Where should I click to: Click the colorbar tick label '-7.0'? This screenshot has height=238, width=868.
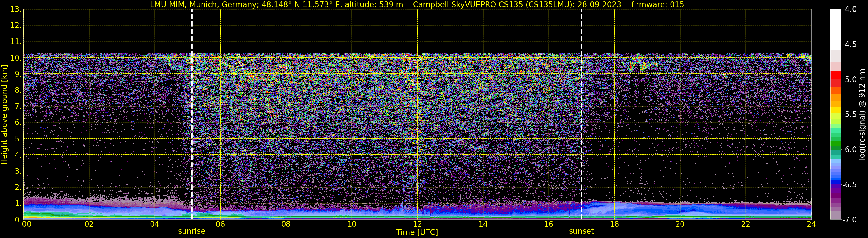[x=849, y=220]
